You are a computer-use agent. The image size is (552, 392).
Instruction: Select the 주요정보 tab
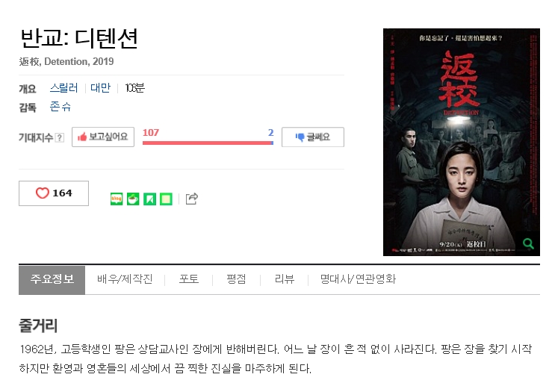[52, 280]
